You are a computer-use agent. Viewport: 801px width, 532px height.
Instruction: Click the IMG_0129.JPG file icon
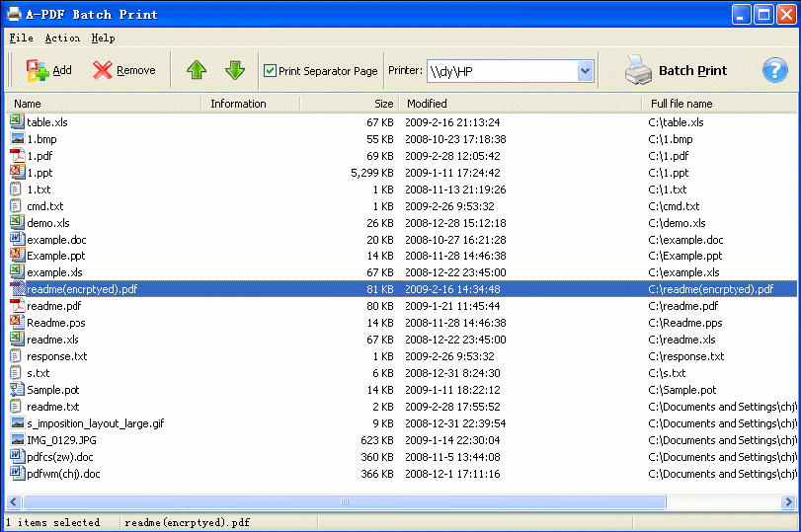click(17, 440)
